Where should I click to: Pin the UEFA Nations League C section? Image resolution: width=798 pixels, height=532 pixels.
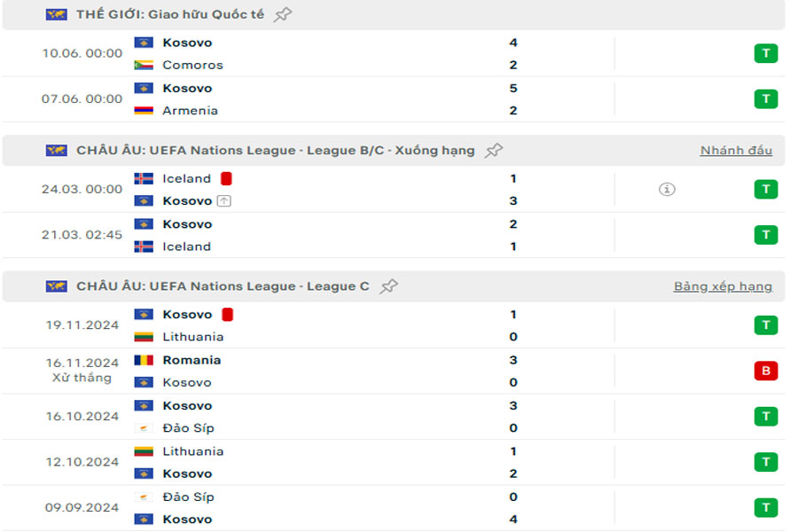coord(388,286)
